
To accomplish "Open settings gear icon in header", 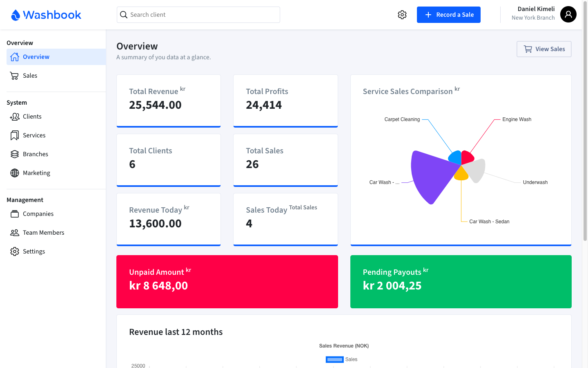I will [402, 15].
